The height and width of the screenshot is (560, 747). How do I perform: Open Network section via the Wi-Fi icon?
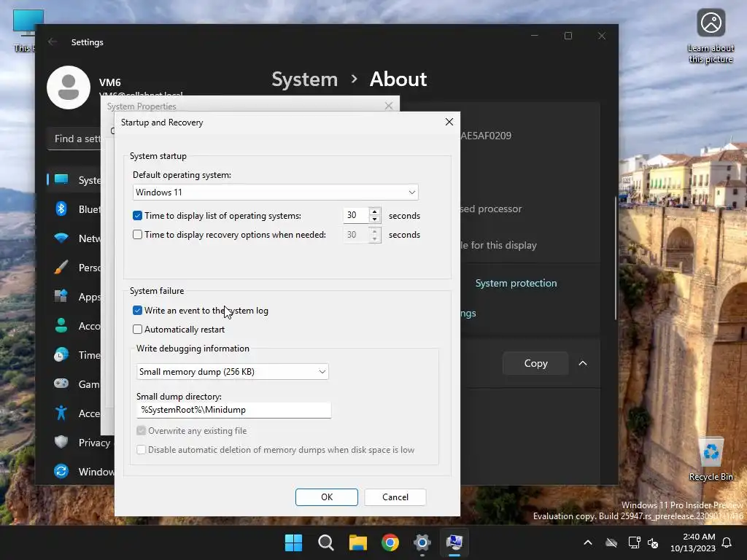(x=61, y=238)
